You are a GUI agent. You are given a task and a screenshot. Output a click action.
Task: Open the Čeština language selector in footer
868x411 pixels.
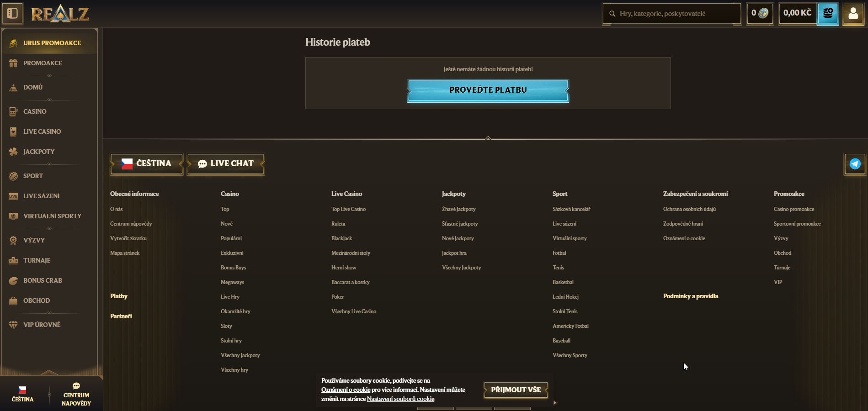tap(147, 164)
